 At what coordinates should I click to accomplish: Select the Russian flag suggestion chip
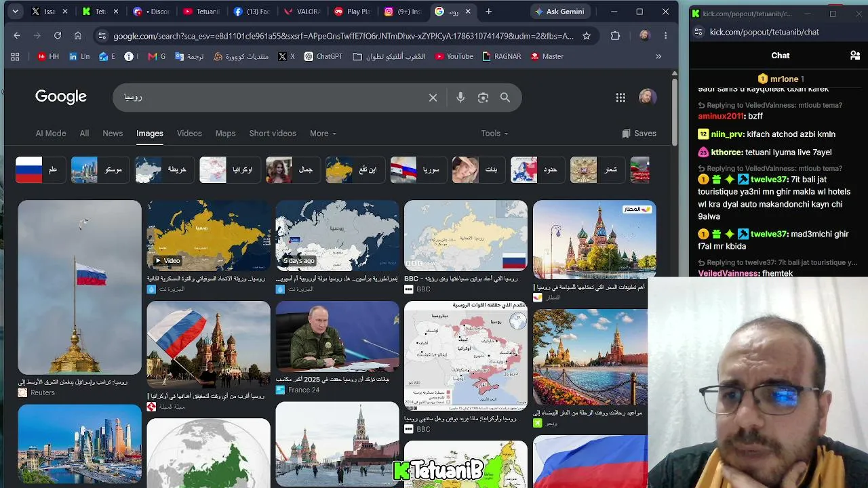(x=41, y=170)
